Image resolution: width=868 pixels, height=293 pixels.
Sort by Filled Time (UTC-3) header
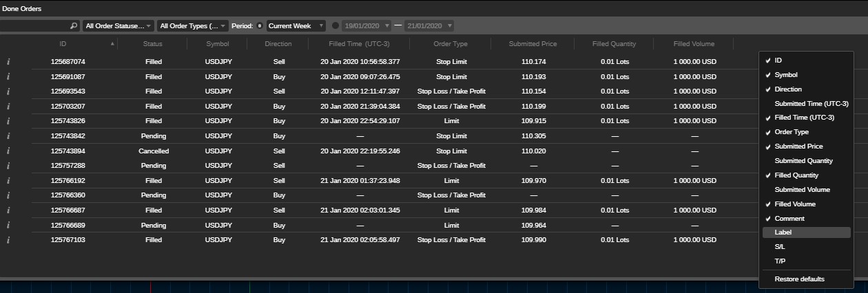[359, 44]
